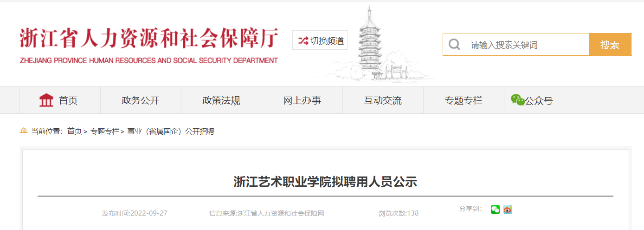Screen dimensions: 644x230
Task: Follow the 专题专栏 breadcrumb link
Action: (x=104, y=131)
